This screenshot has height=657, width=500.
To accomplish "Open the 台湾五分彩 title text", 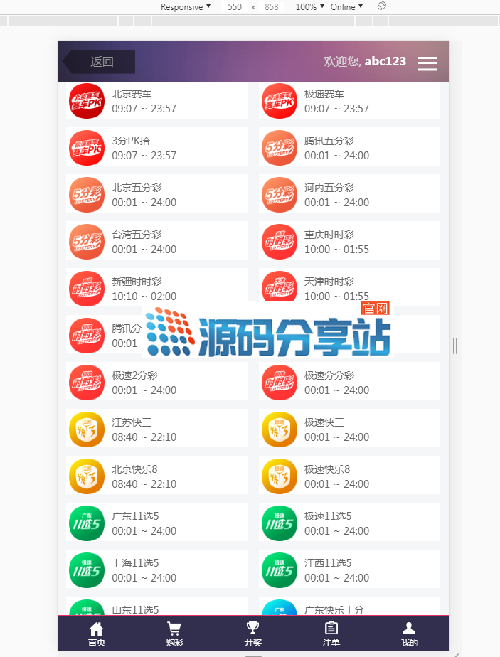I will click(137, 235).
